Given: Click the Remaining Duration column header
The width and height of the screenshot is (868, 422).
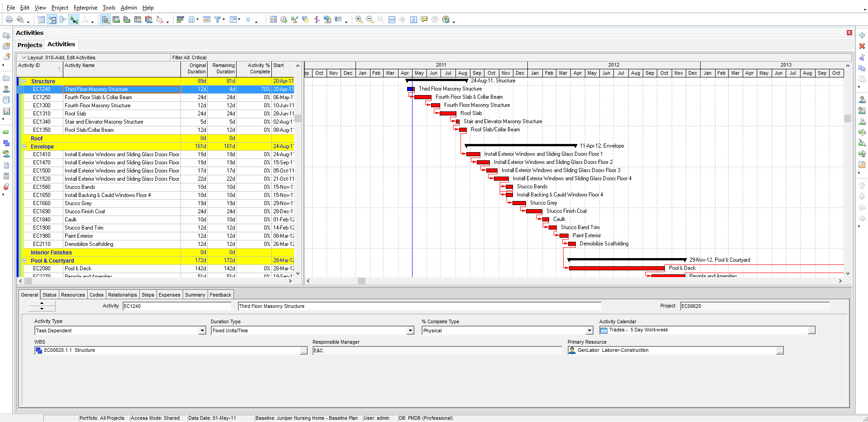Looking at the screenshot, I should coord(222,69).
